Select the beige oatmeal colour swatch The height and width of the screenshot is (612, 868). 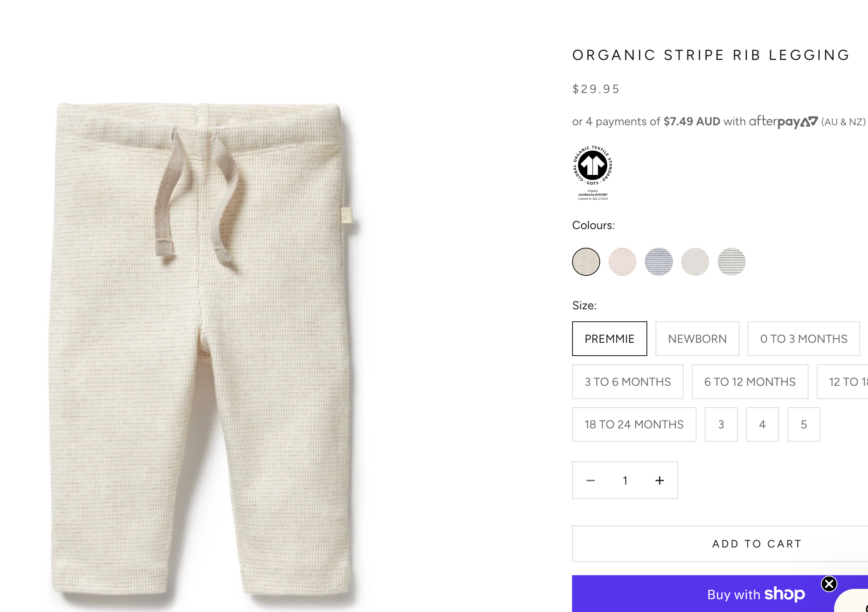[x=586, y=262]
